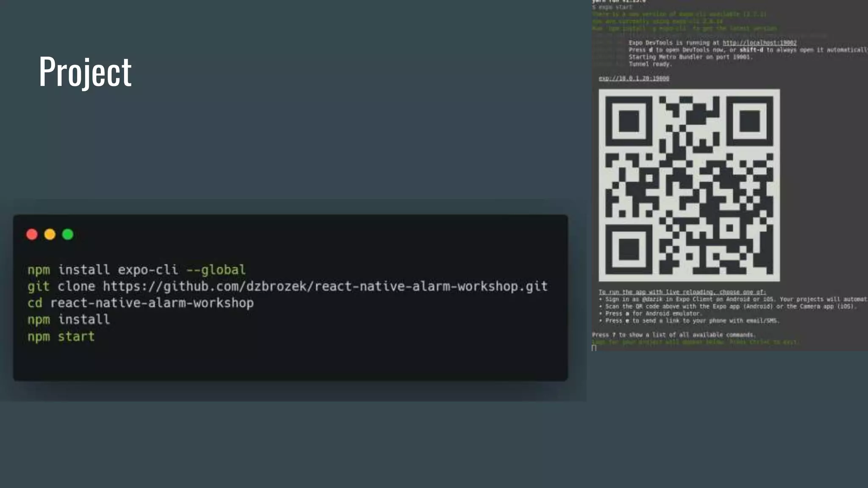Click the 'npm start' command
The image size is (868, 488).
[61, 336]
